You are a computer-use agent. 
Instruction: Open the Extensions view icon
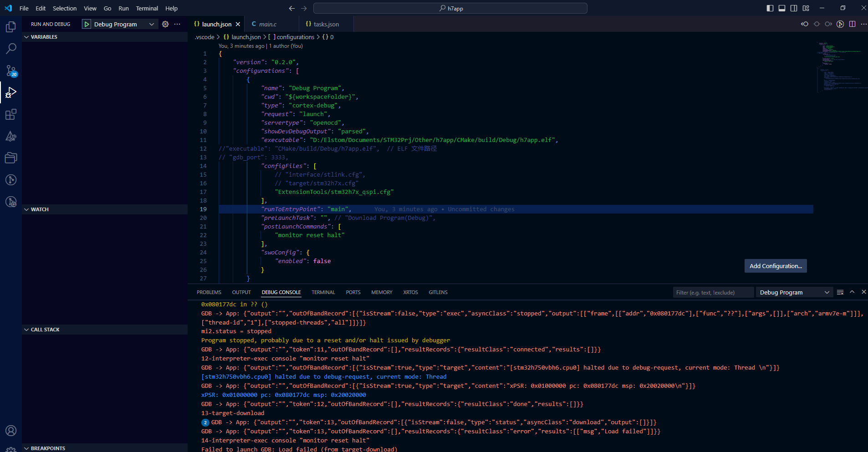tap(11, 114)
